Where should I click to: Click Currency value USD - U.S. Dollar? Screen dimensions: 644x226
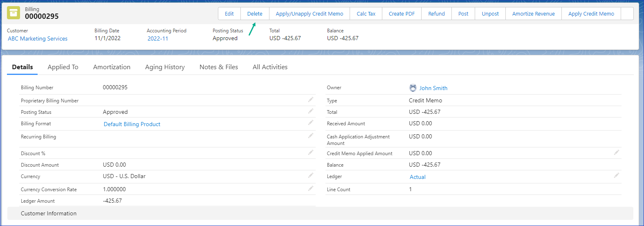pos(124,176)
